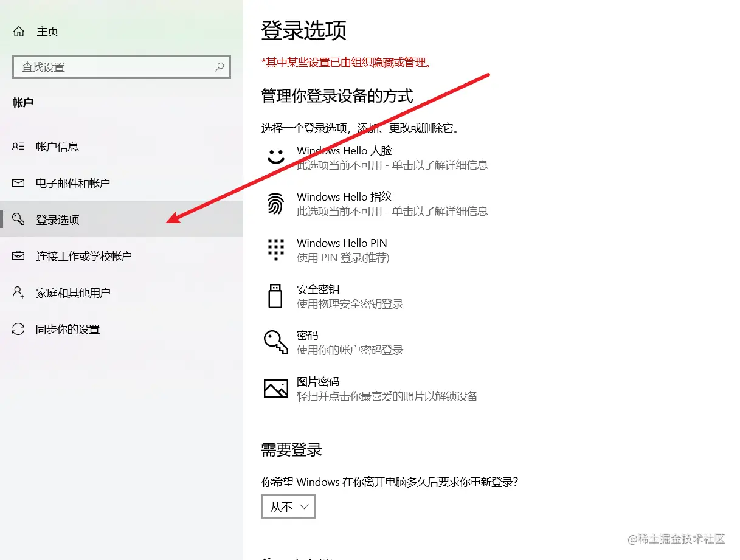This screenshot has height=560, width=740.
Task: Click the Windows Hello face smiley icon
Action: click(x=276, y=157)
